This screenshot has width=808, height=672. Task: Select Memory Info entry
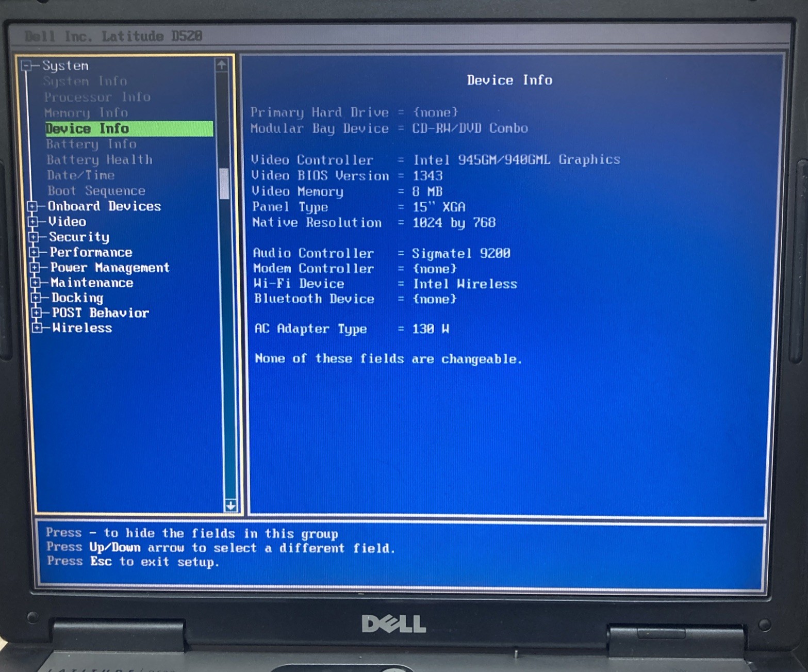[86, 113]
